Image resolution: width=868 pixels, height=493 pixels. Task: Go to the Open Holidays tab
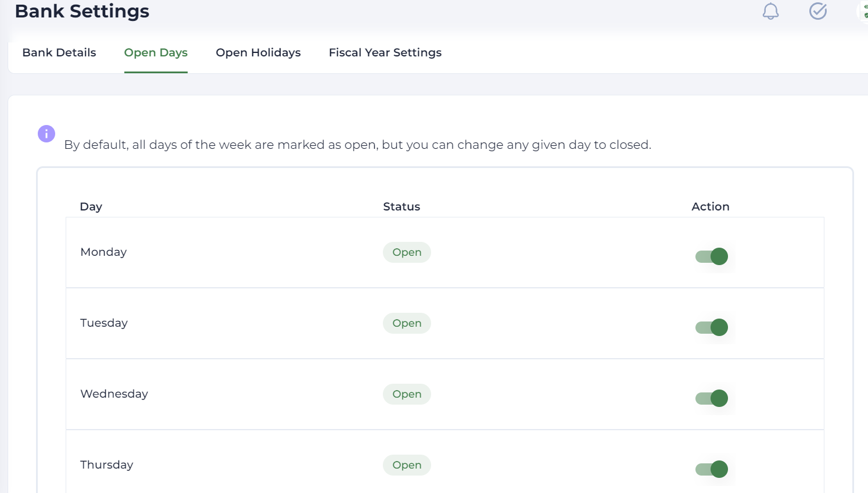(258, 52)
